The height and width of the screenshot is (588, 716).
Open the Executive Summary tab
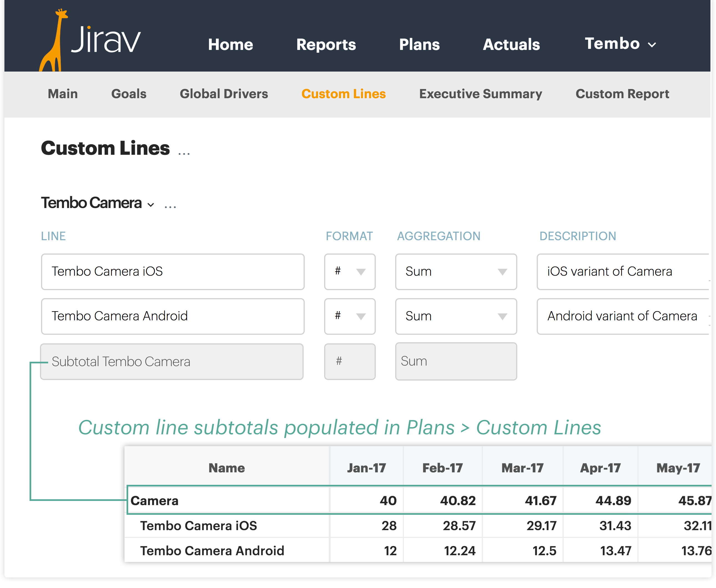coord(480,94)
